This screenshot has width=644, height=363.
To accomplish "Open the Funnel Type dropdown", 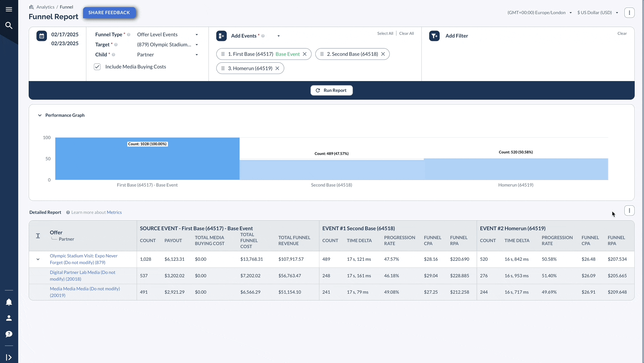I will [168, 35].
